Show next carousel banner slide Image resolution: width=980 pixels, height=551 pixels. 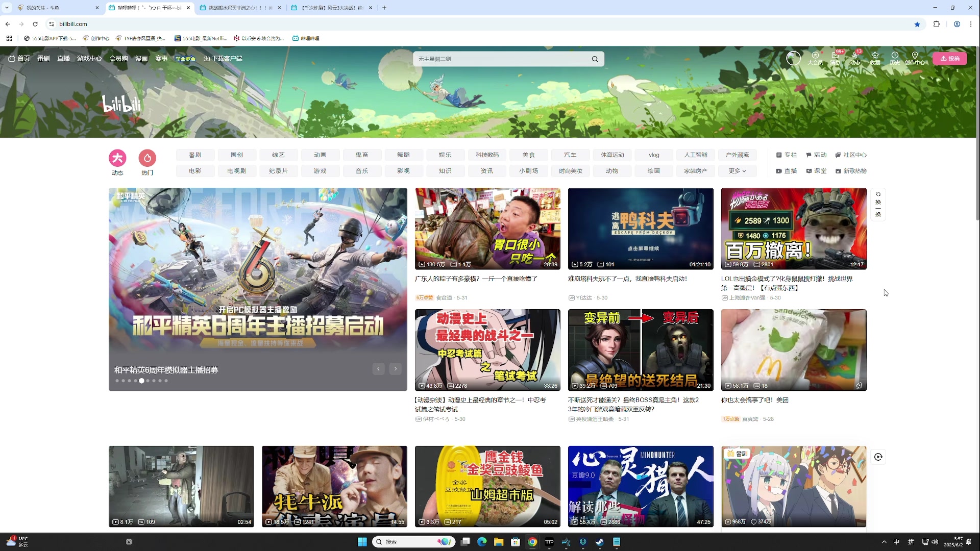pos(396,369)
